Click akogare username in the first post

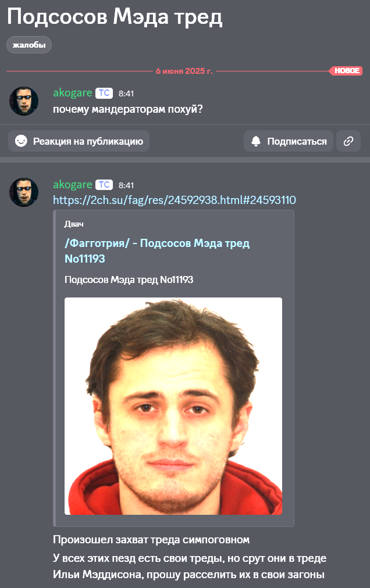pos(73,92)
